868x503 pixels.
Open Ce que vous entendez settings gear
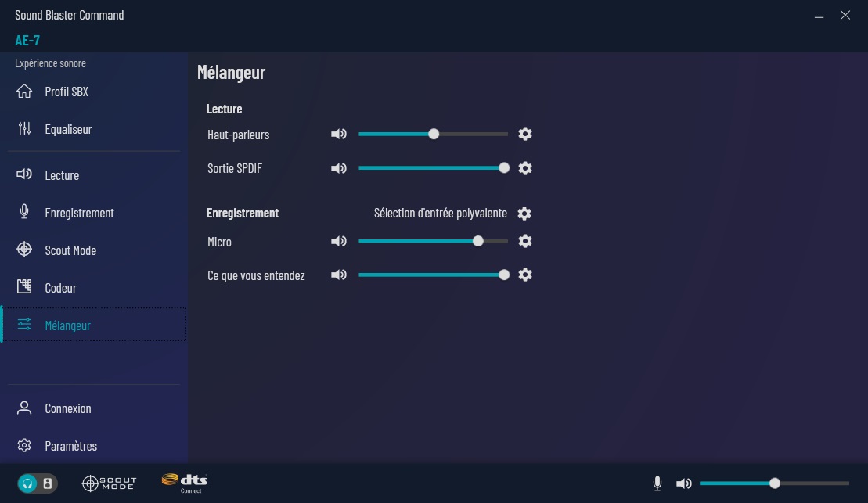pos(524,275)
